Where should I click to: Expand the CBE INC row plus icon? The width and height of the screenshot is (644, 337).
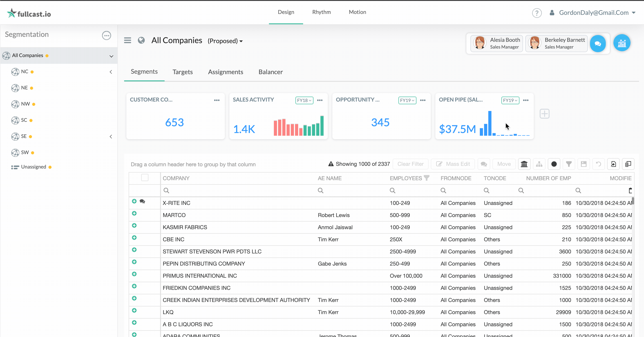134,237
